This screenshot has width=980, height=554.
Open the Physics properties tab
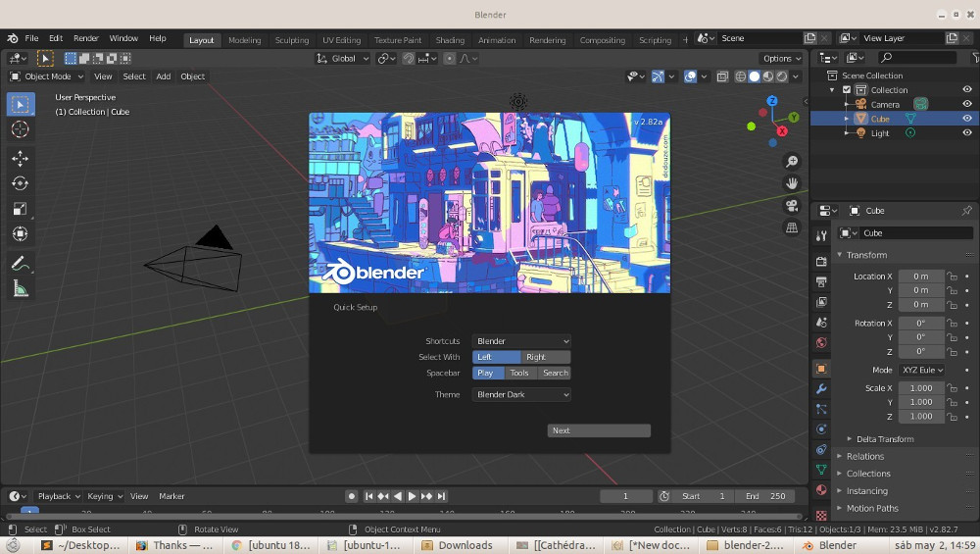coord(821,428)
